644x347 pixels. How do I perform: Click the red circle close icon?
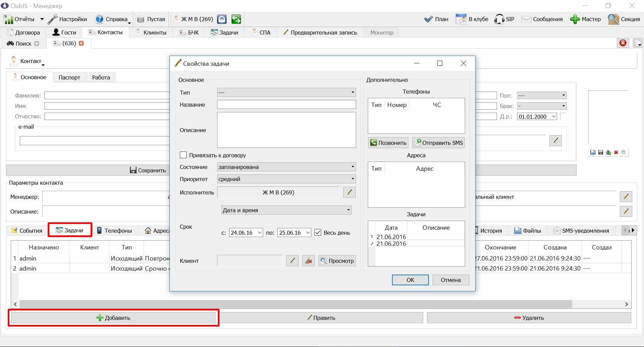coord(623,43)
